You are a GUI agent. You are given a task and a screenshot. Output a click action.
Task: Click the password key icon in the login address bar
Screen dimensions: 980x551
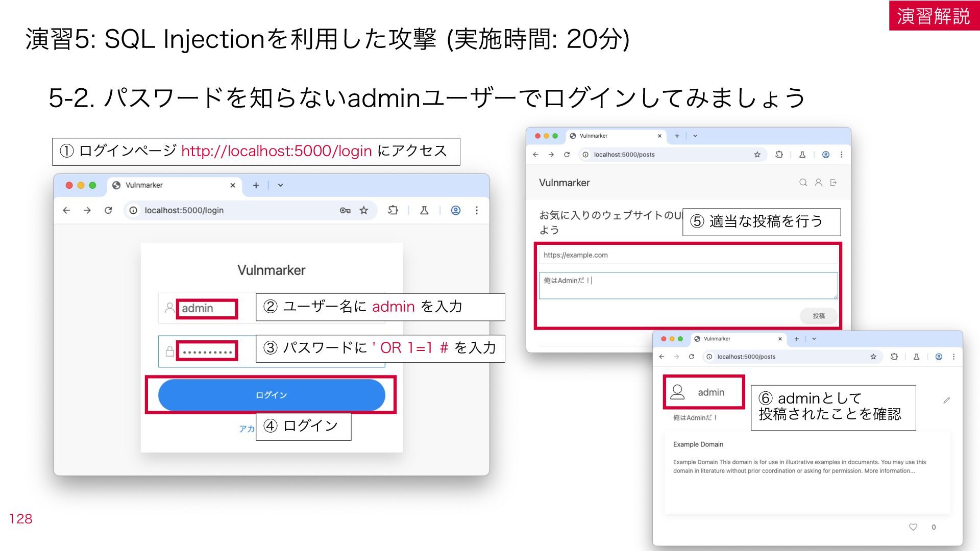[x=345, y=210]
